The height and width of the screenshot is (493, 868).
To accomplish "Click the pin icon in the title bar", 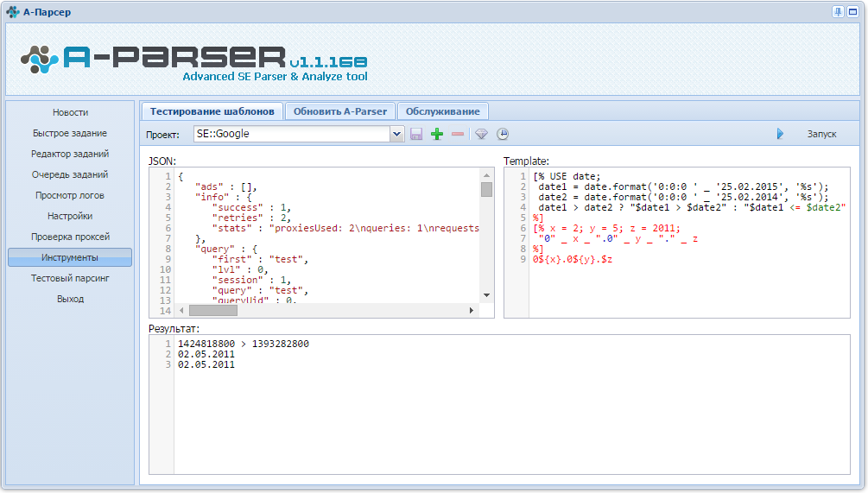I will point(838,11).
